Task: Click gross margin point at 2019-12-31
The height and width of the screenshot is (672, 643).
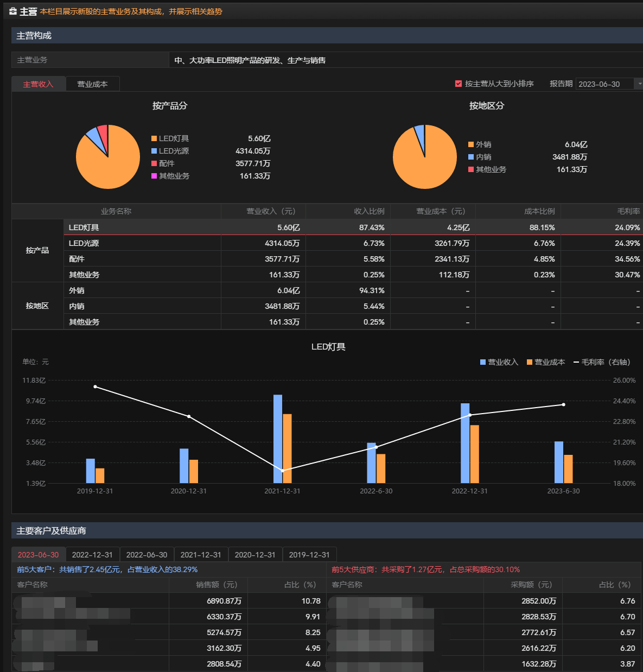Action: point(95,386)
